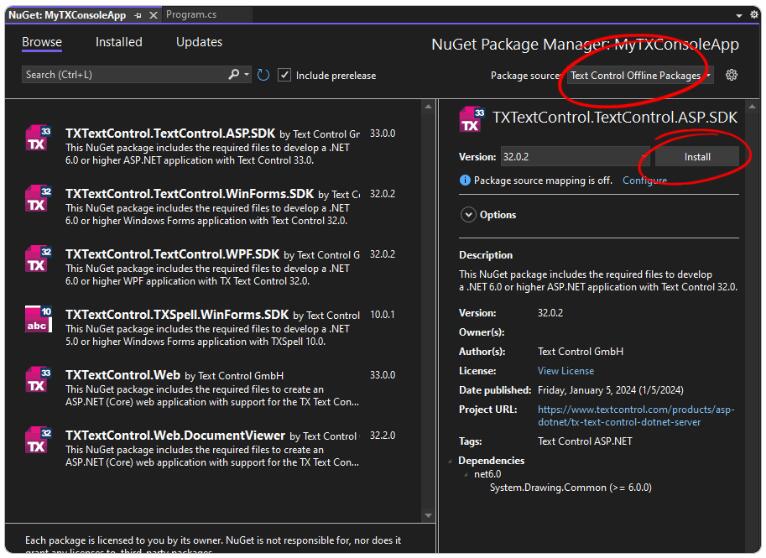Open the window options gear at top right
Viewport: 766px width, 558px height.
[x=755, y=15]
